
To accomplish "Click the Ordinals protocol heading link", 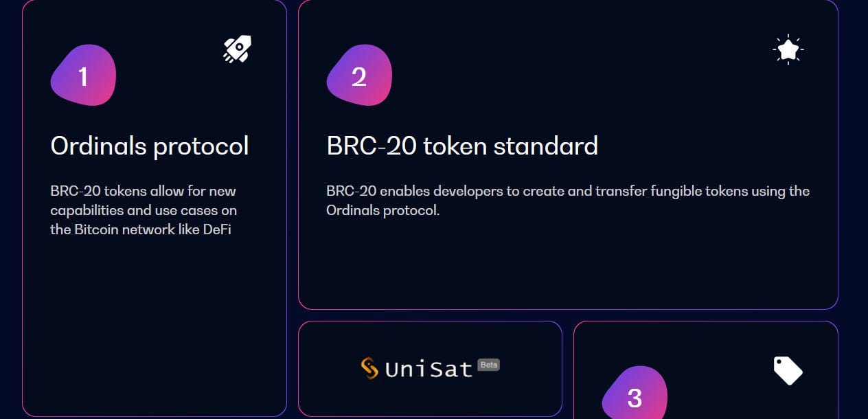I will tap(150, 146).
